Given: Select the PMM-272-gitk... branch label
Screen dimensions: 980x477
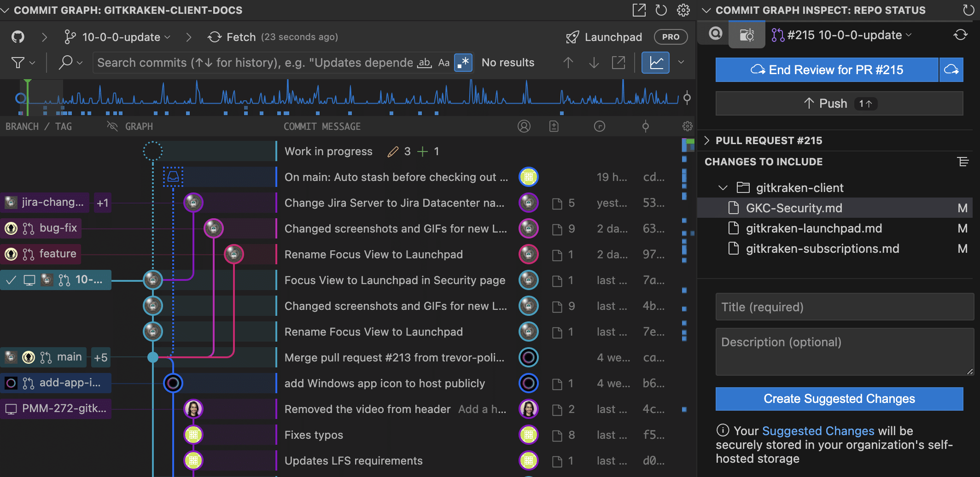Looking at the screenshot, I should click(56, 409).
